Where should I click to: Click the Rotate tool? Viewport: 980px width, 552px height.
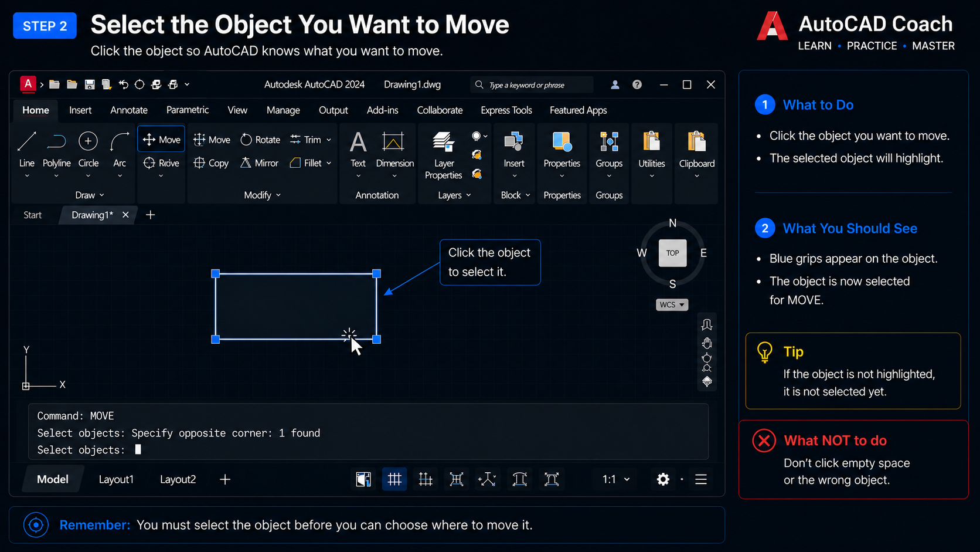(x=260, y=140)
